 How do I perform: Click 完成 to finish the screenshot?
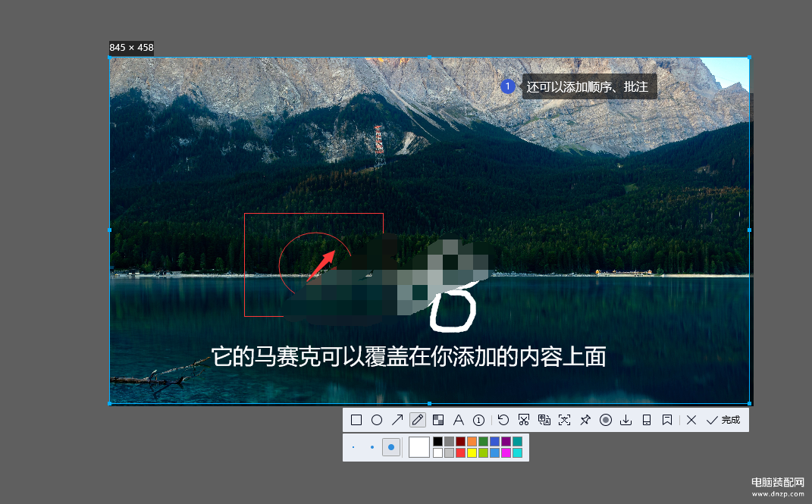point(723,420)
